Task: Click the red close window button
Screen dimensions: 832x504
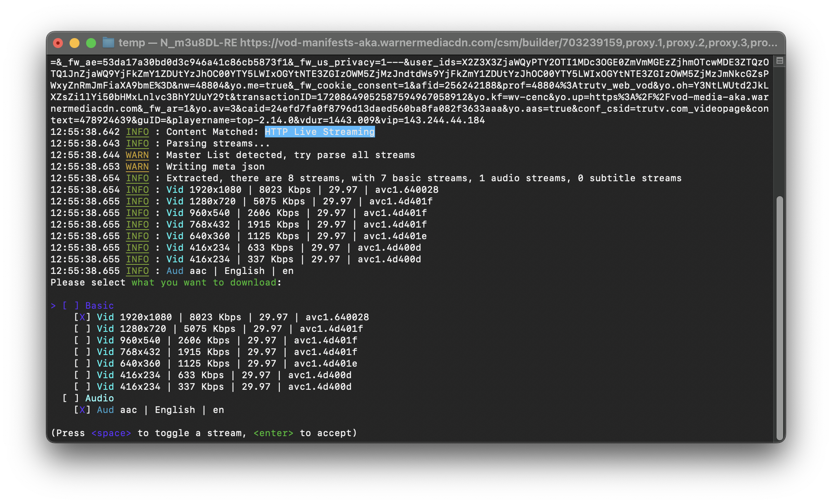Action: tap(58, 43)
